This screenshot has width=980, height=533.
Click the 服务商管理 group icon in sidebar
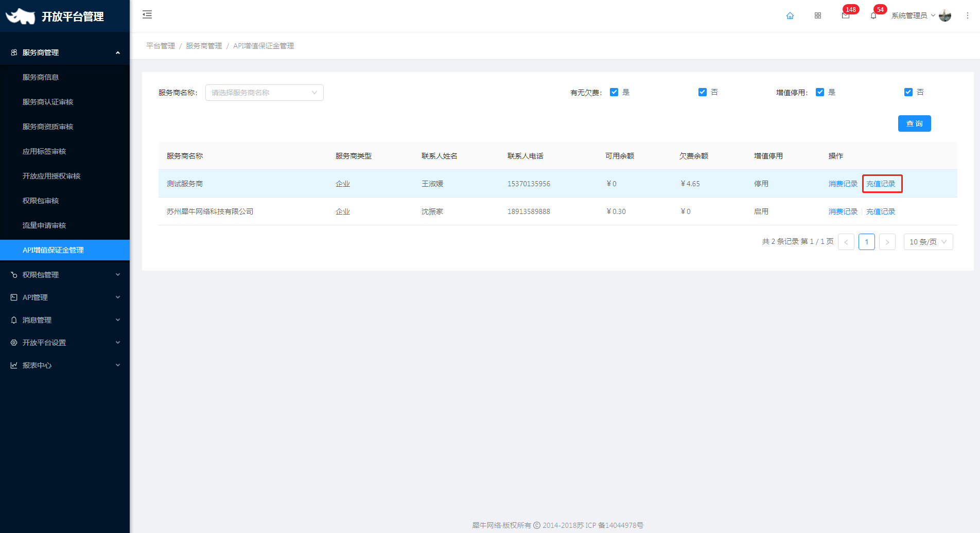click(14, 52)
